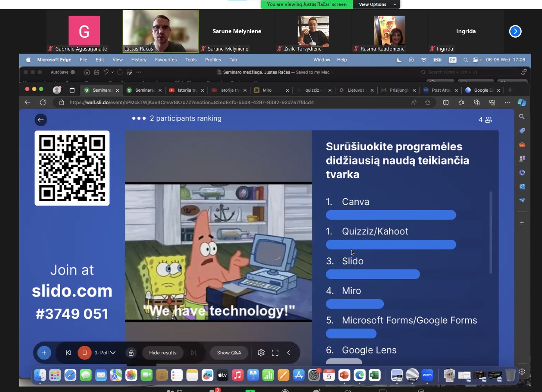Open the History menu
Image resolution: width=542 pixels, height=392 pixels.
click(x=139, y=60)
